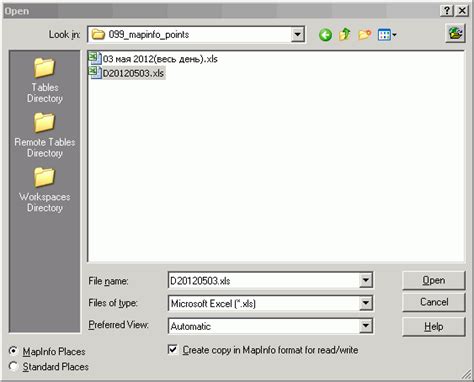Image resolution: width=474 pixels, height=382 pixels.
Task: Open the File name dropdown arrow
Action: [366, 280]
